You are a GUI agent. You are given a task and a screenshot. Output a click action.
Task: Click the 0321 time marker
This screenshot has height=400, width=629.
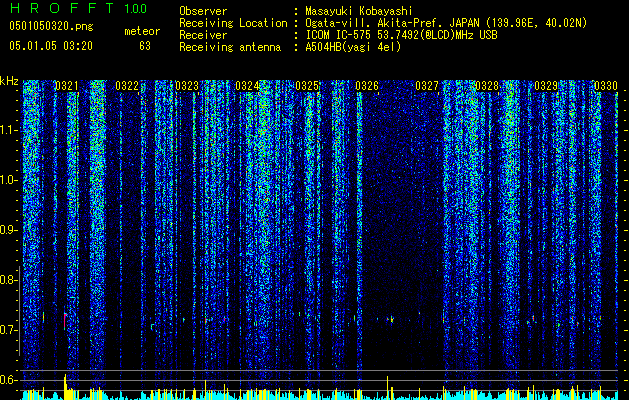[67, 86]
